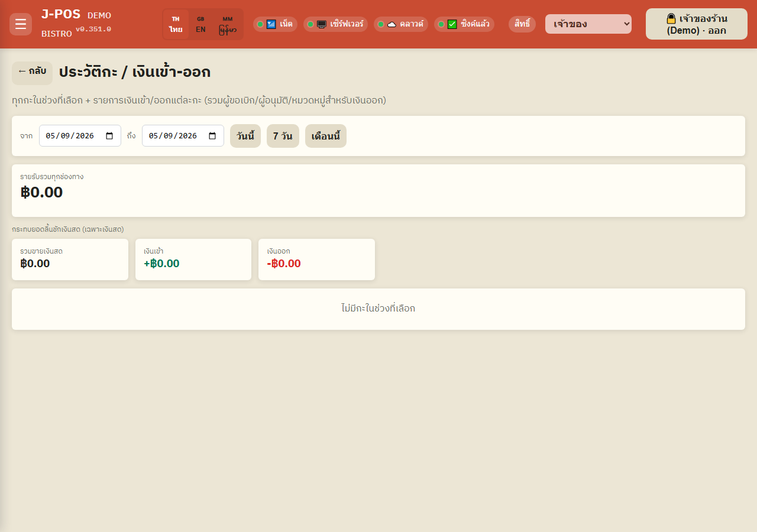The height and width of the screenshot is (532, 757).
Task: Click the cloud status icon คลาวด์
Action: click(x=392, y=24)
